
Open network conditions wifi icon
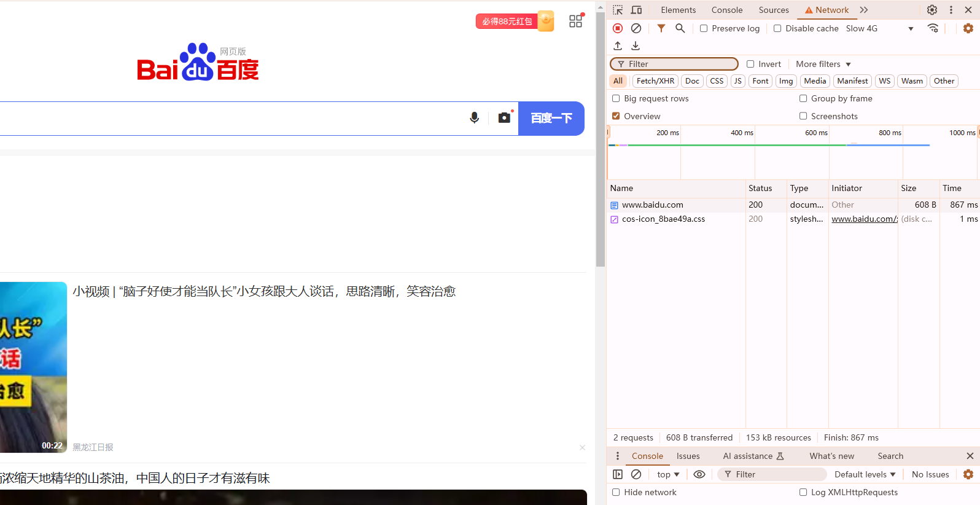tap(933, 28)
